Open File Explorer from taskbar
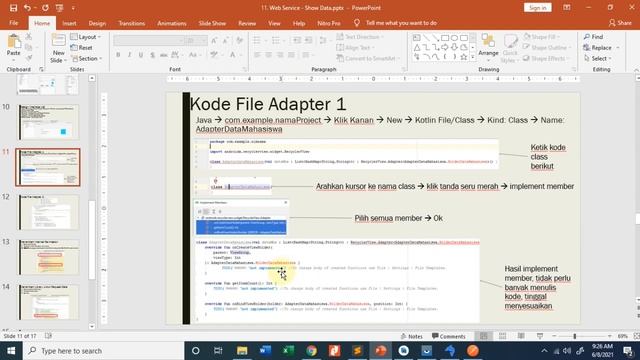This screenshot has height=360, width=640. point(242,351)
